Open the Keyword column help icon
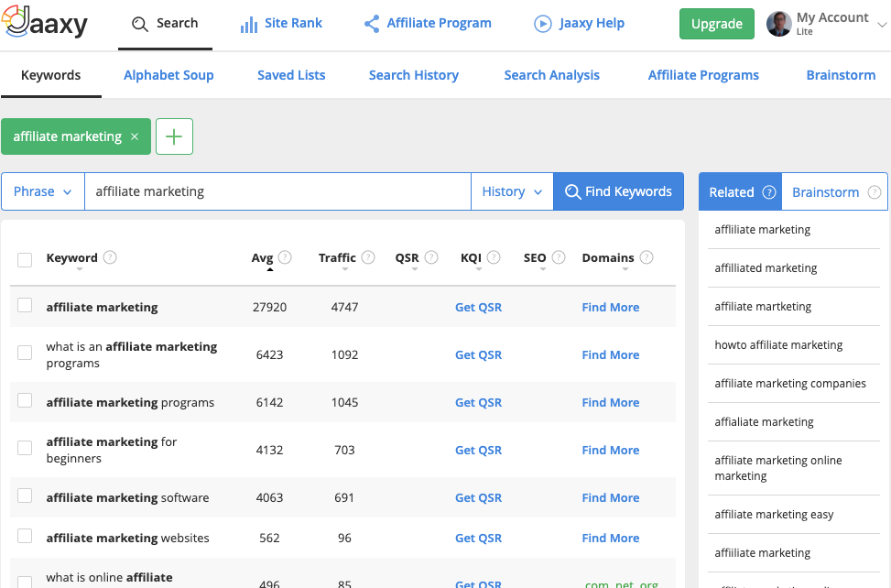Screen dimensions: 891x588 (x=110, y=257)
